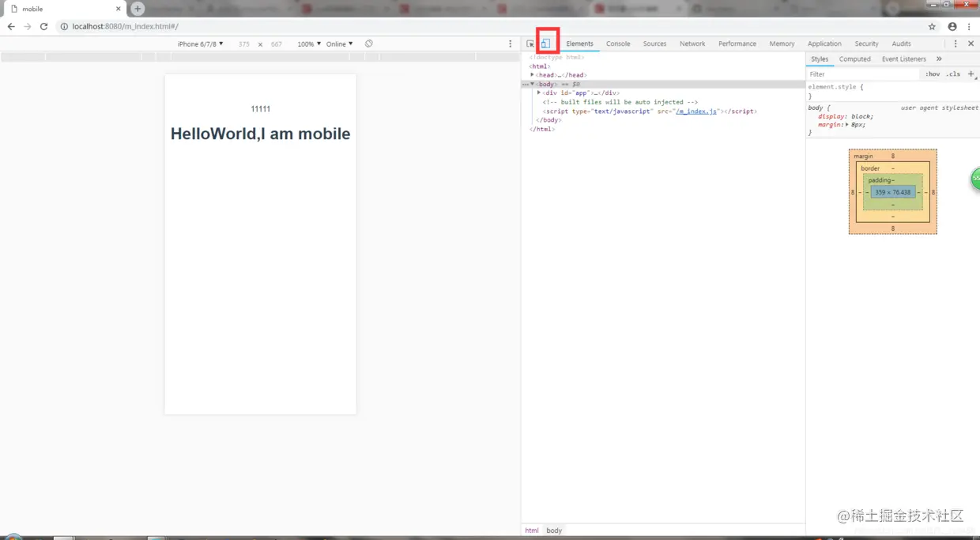Select html in the breadcrumb bar
The height and width of the screenshot is (540, 980).
click(x=532, y=531)
